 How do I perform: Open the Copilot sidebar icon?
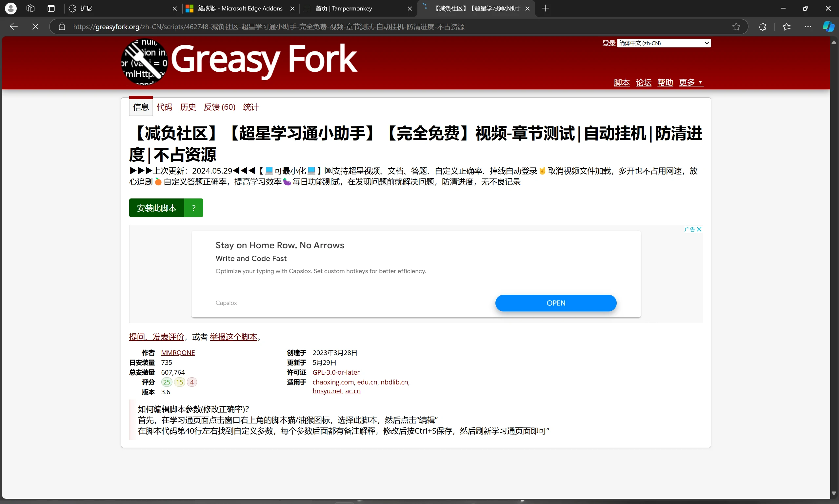[828, 27]
